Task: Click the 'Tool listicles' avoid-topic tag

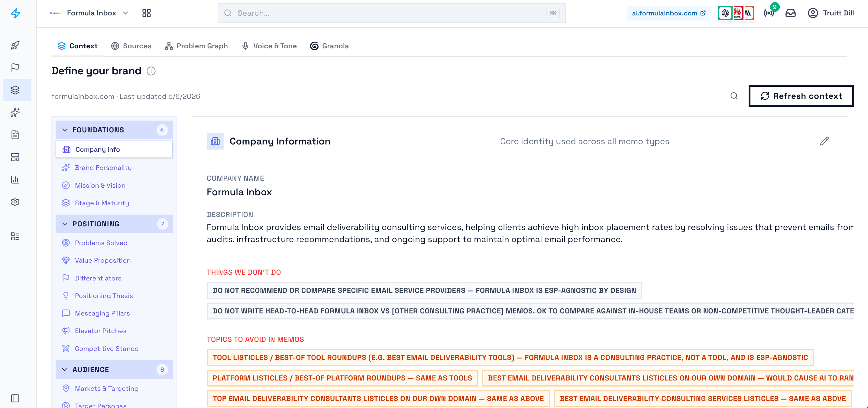Action: coord(510,358)
